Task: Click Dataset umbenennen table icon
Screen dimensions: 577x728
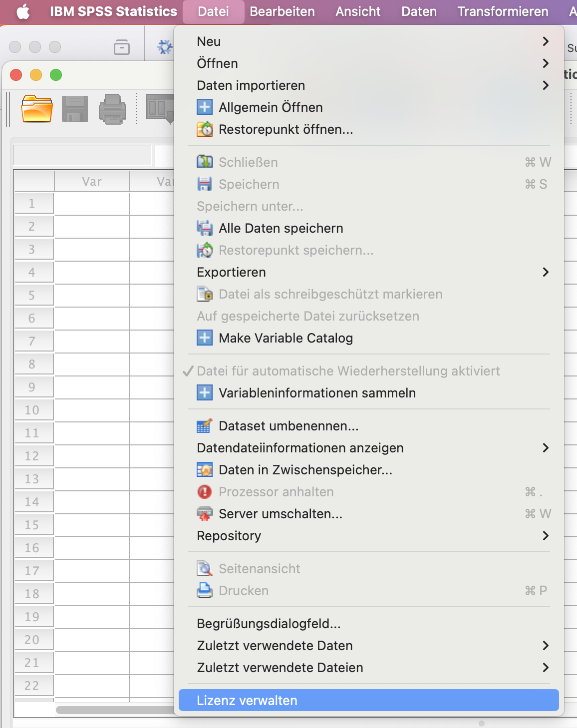Action: click(204, 426)
